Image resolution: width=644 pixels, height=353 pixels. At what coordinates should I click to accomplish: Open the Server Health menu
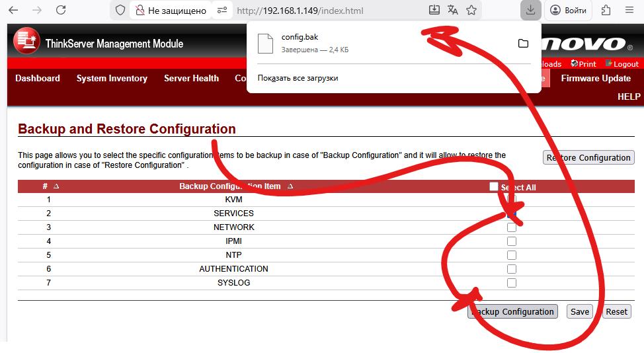coord(191,78)
